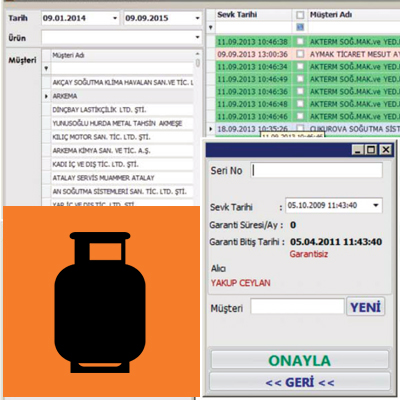This screenshot has width=400, height=400.
Task: Click row arrow beside 18.09.2013 shipment
Action: tap(211, 128)
